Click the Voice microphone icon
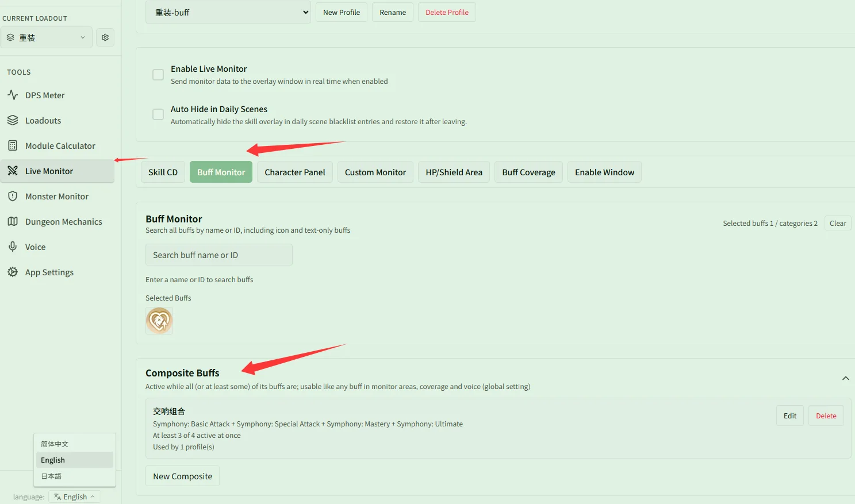The width and height of the screenshot is (855, 504). (13, 247)
